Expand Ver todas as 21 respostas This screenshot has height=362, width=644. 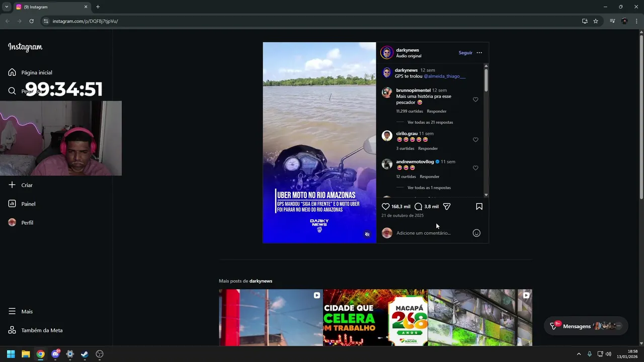pos(430,122)
